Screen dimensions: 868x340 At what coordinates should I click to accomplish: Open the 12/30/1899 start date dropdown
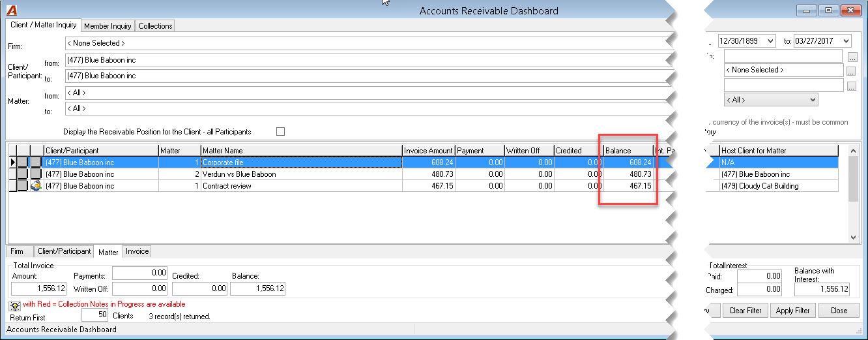click(x=771, y=40)
